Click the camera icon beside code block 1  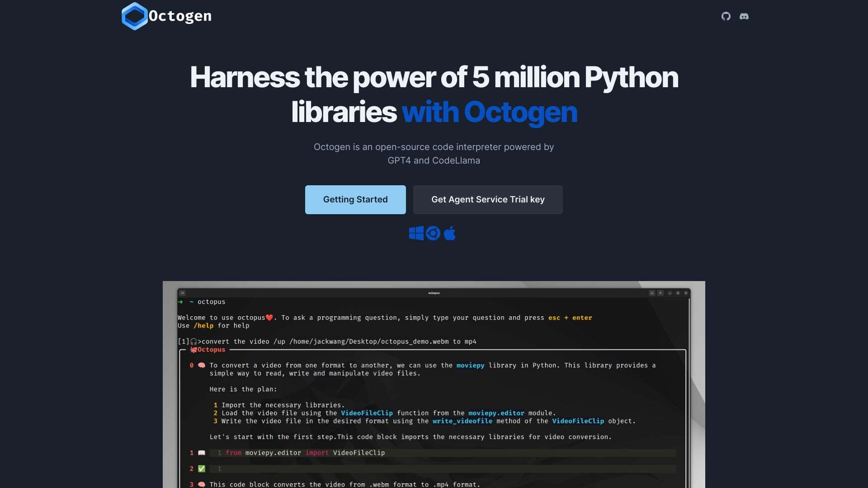(x=202, y=453)
